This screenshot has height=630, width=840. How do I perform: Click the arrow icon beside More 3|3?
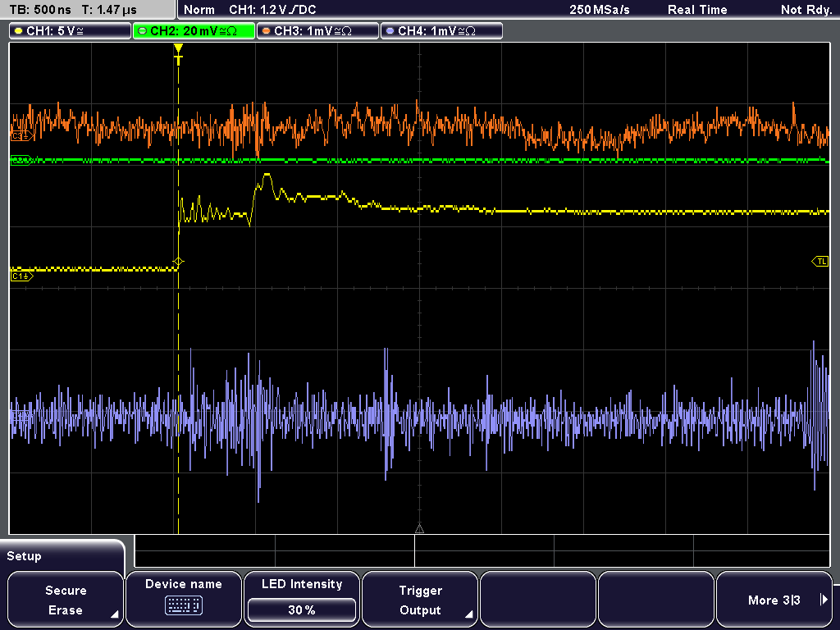tap(824, 600)
